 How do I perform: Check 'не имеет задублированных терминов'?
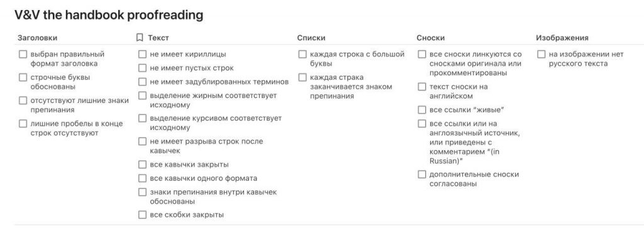pos(142,82)
